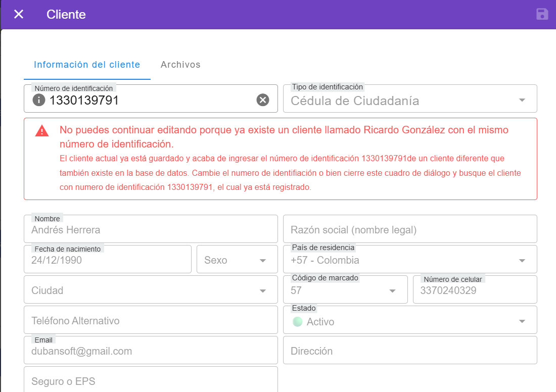Image resolution: width=556 pixels, height=392 pixels.
Task: Expand the Sexo dropdown
Action: click(262, 261)
